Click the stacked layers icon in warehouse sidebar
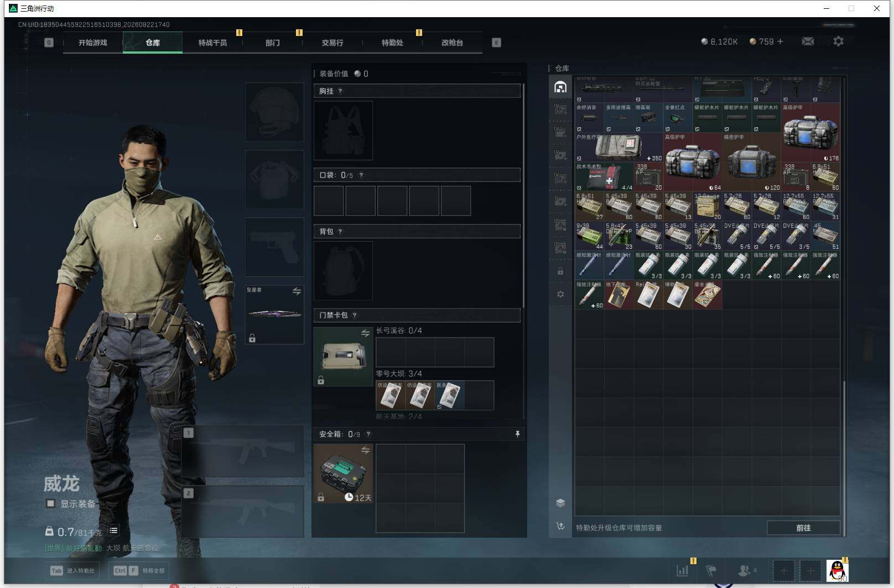This screenshot has height=588, width=894. [560, 503]
